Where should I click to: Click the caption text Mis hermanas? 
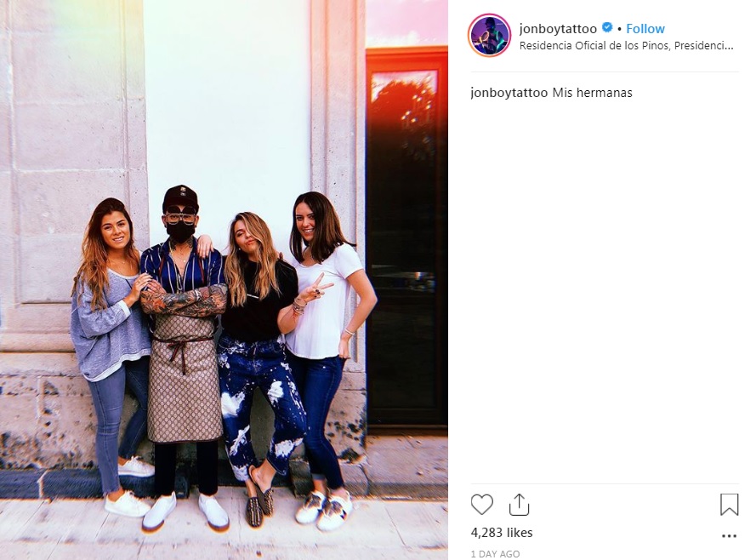coord(592,93)
